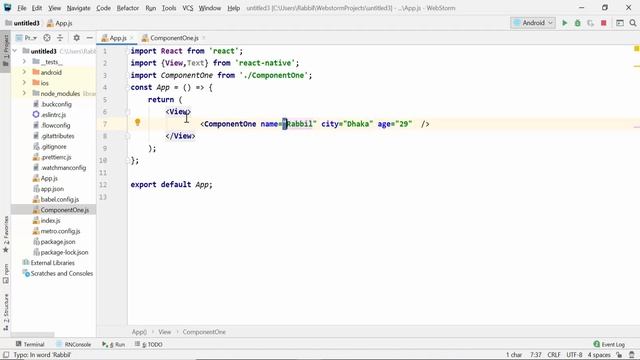Click the lock read-only status icon
640x360 pixels.
click(619, 355)
